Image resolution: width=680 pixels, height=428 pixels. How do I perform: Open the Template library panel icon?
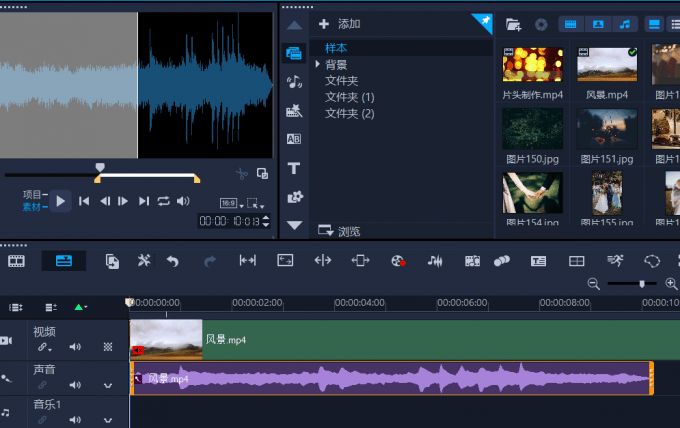click(294, 111)
